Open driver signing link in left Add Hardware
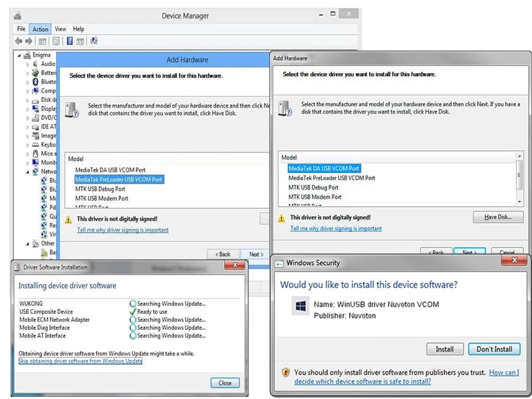Viewport: 532px width, 399px height. [123, 229]
